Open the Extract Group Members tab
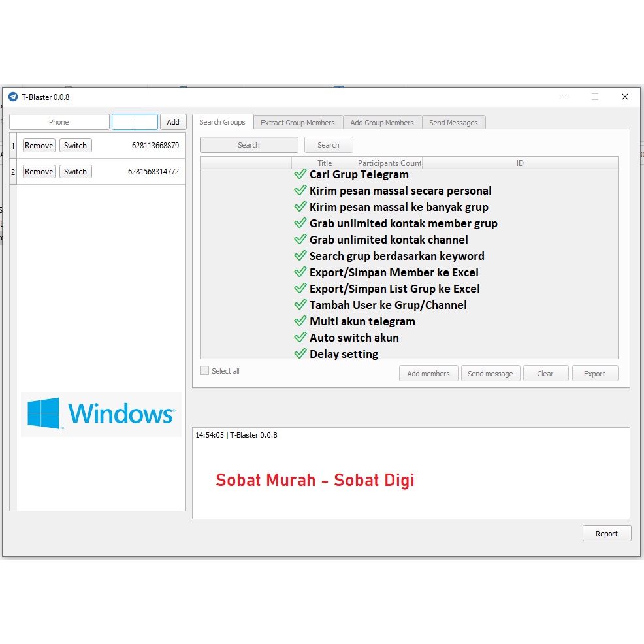644x644 pixels. [298, 122]
